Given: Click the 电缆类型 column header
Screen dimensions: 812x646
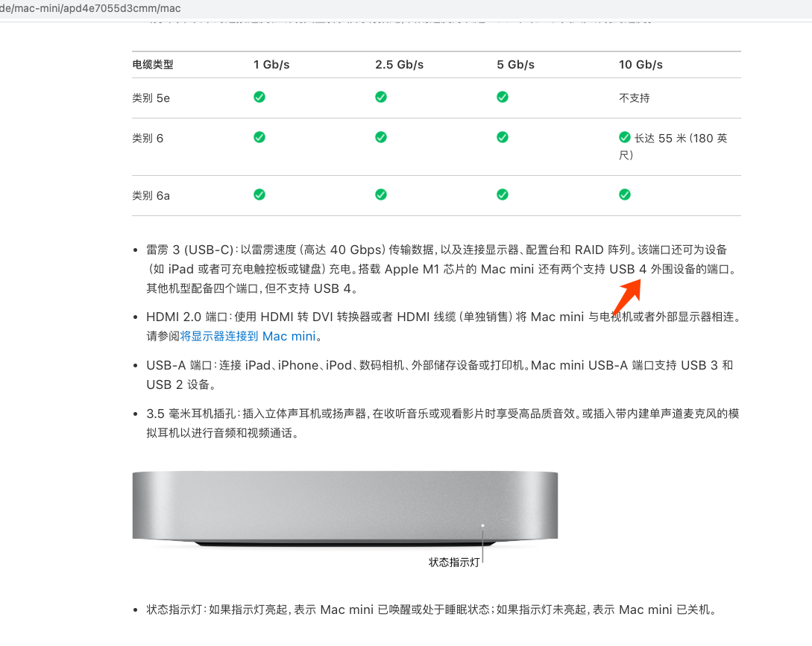Looking at the screenshot, I should coord(153,65).
